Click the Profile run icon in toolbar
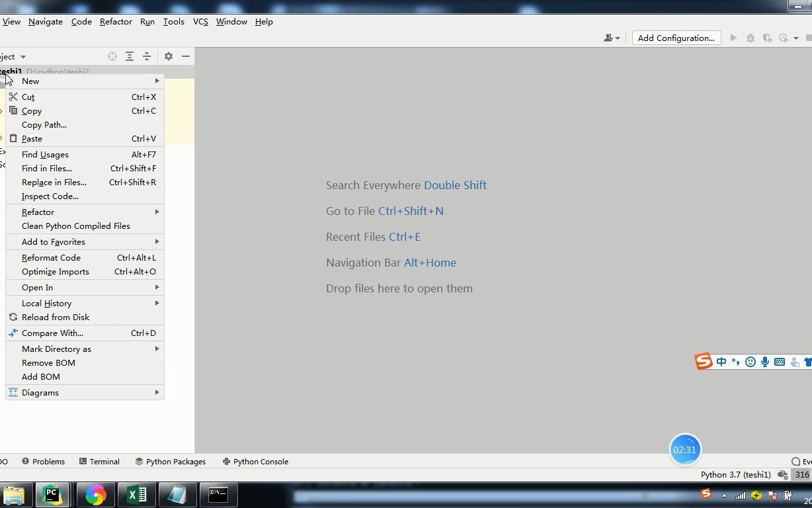Image resolution: width=812 pixels, height=508 pixels. click(784, 38)
